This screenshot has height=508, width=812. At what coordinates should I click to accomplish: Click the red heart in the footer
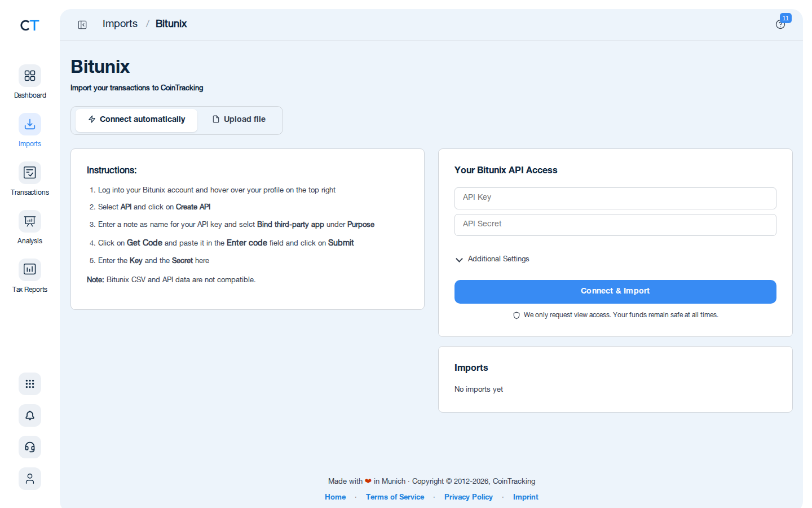click(x=368, y=481)
